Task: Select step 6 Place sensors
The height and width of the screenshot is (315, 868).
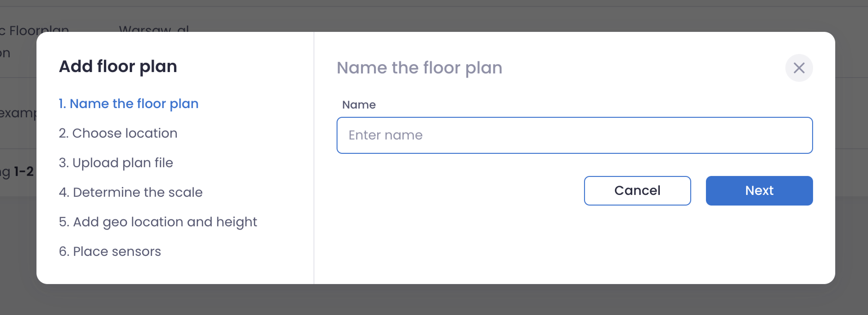Action: (110, 251)
